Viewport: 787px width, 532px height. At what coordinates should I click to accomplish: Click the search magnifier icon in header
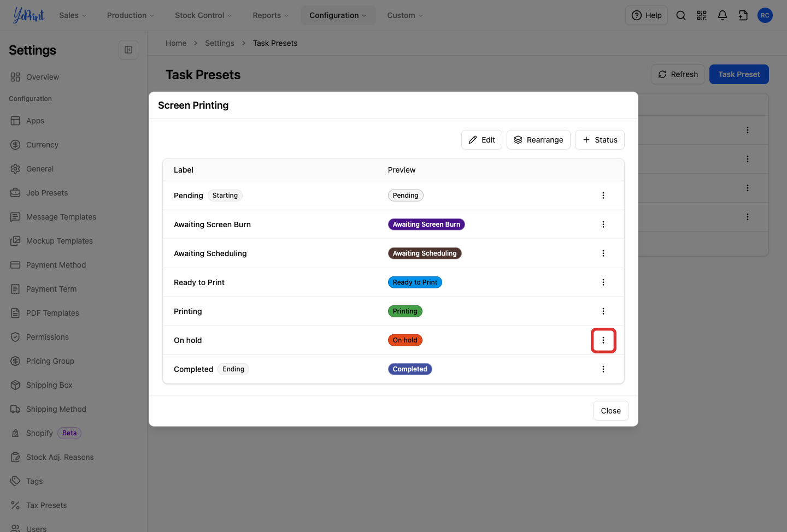681,15
